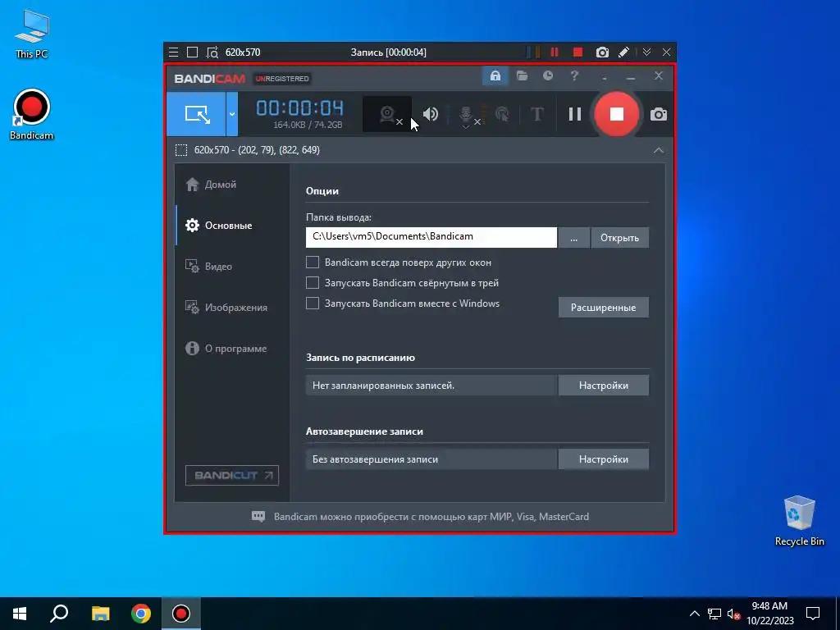Click the network tray icon

tap(714, 614)
